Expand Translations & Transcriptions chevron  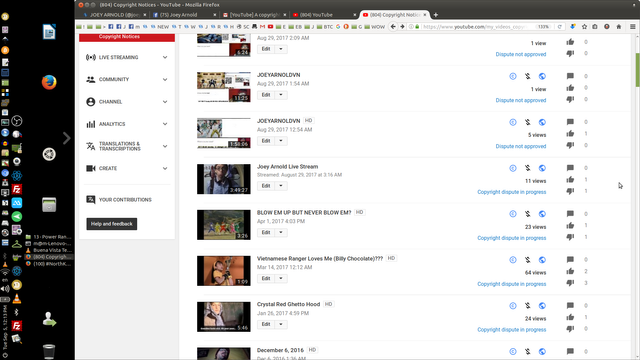(165, 146)
